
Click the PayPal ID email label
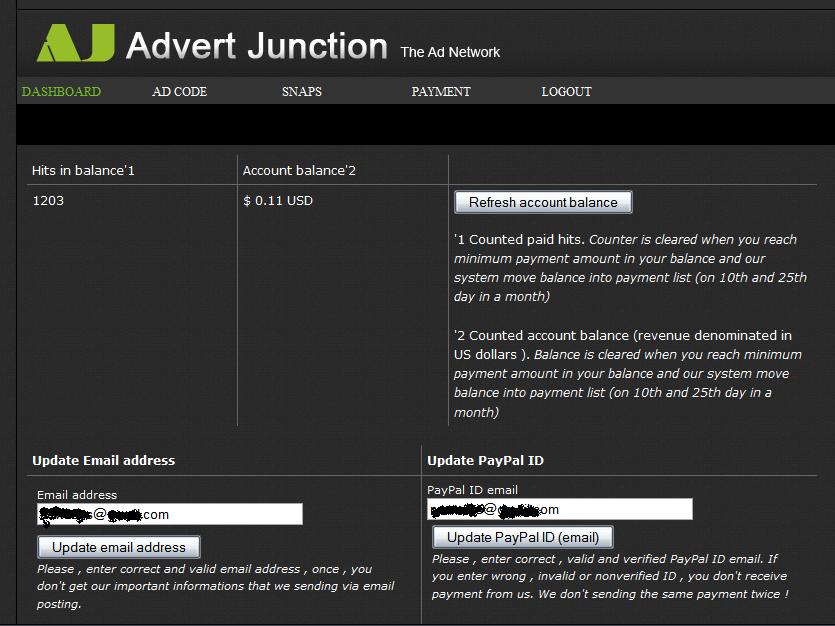472,490
